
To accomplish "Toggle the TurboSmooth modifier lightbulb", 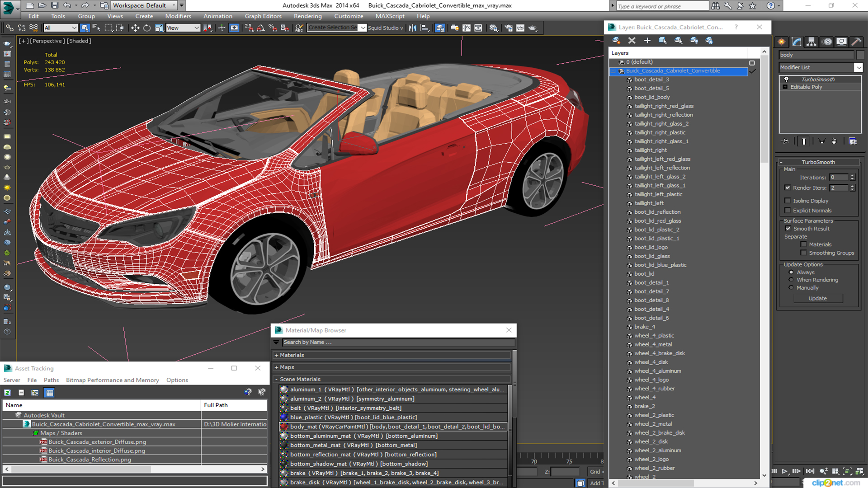I will [786, 79].
